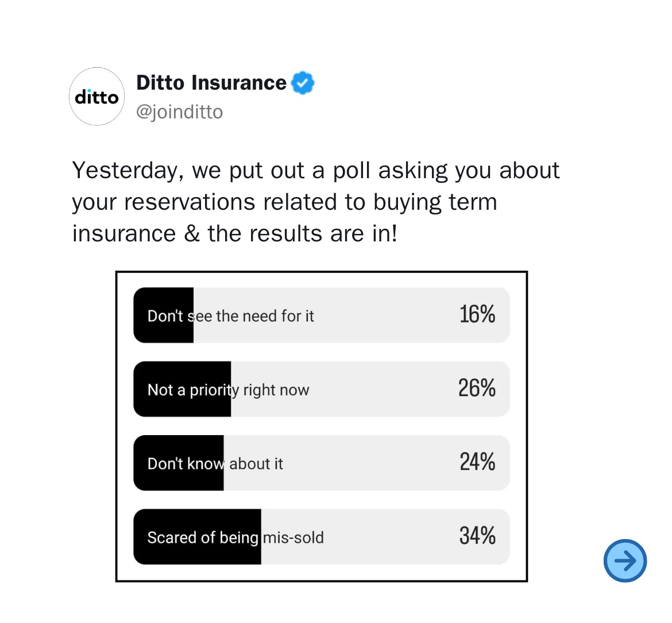672x623 pixels.
Task: Click the tweet text about poll results
Action: pos(316,202)
